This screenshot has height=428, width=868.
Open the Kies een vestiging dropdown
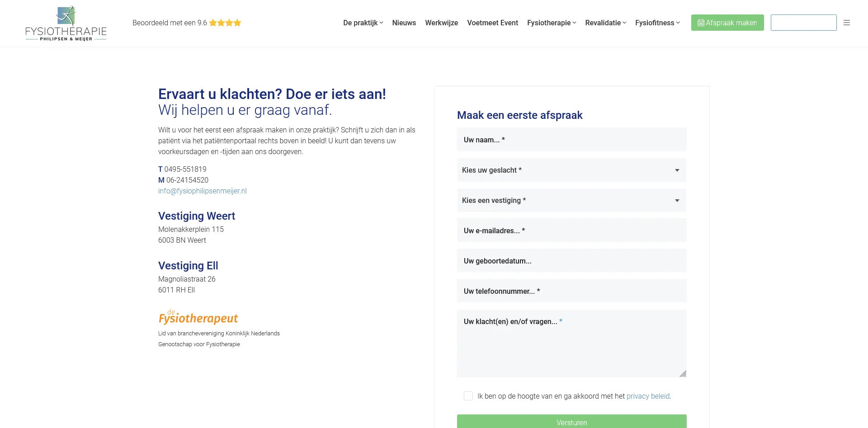(572, 200)
